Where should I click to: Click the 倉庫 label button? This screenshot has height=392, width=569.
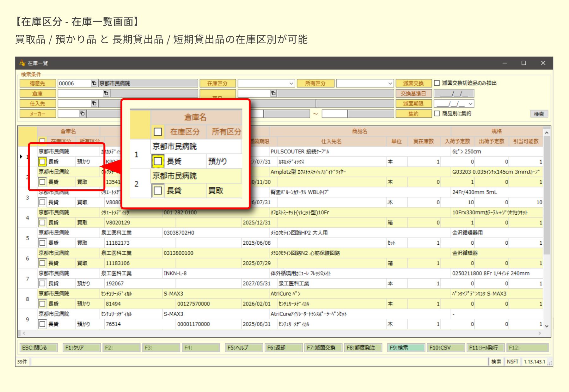click(38, 94)
